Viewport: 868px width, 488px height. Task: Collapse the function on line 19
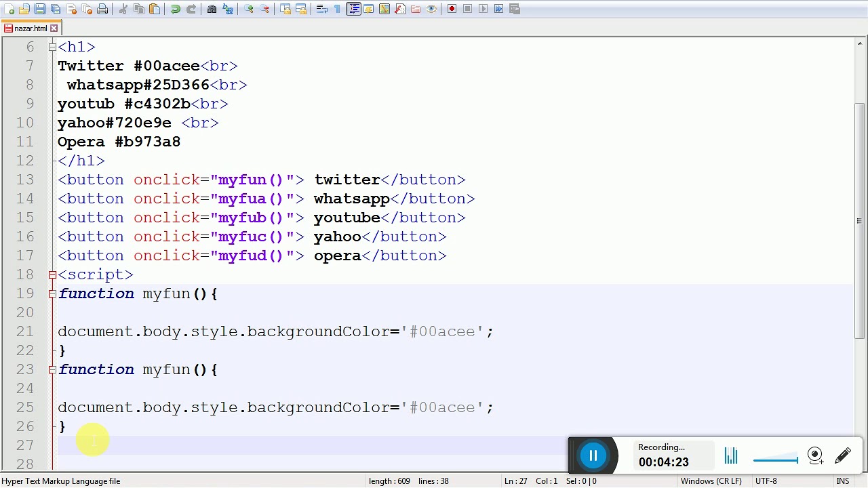tap(52, 293)
